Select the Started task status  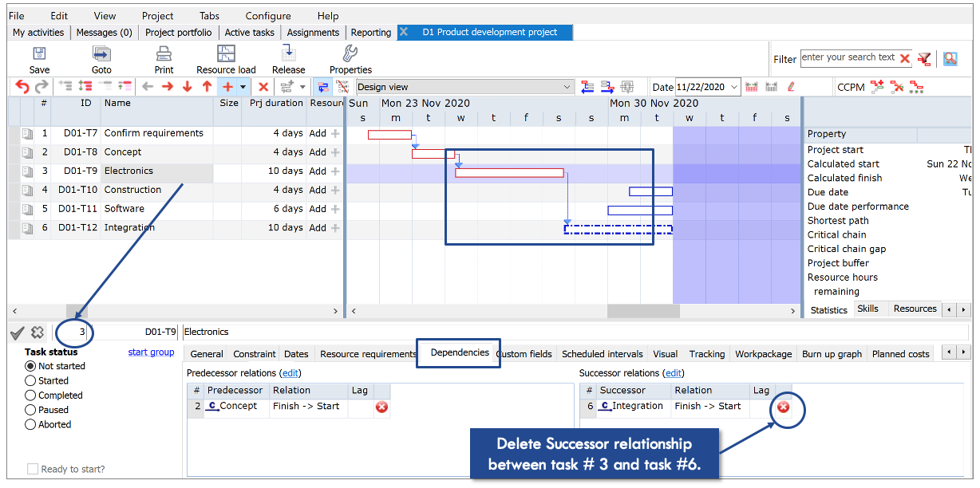click(31, 381)
